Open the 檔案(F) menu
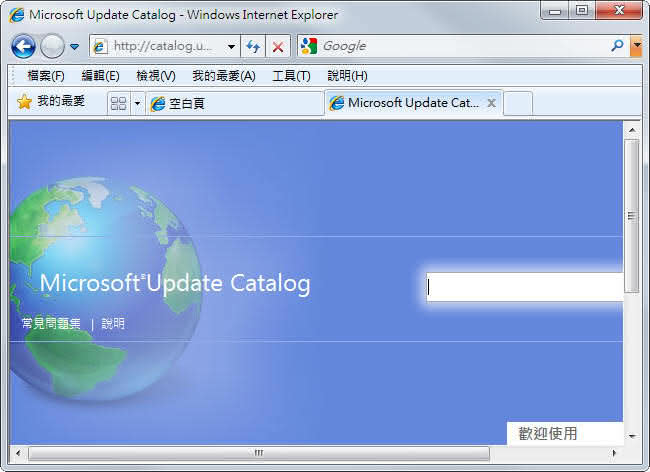Screen dimensions: 650x472 click(46, 76)
